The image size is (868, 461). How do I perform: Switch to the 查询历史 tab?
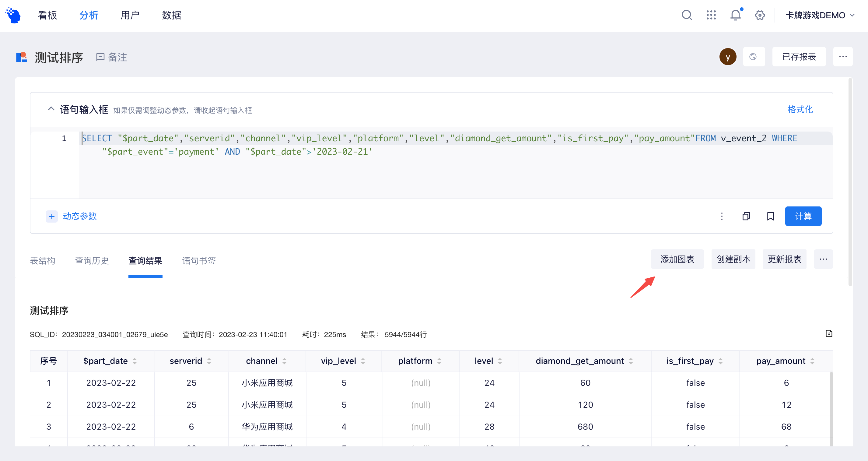coord(92,261)
